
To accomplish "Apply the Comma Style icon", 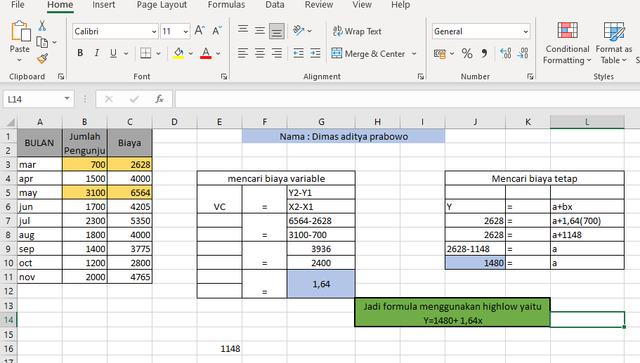I will coord(484,53).
